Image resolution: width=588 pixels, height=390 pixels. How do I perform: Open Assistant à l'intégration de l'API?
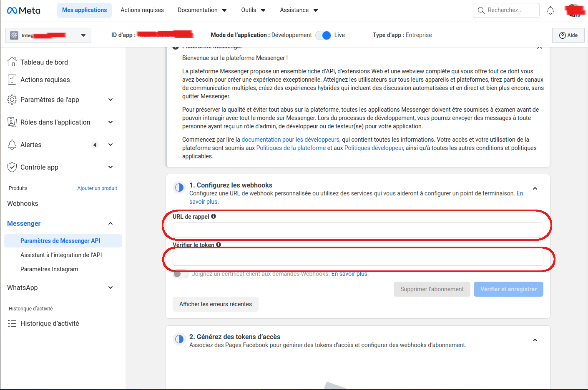coord(61,255)
